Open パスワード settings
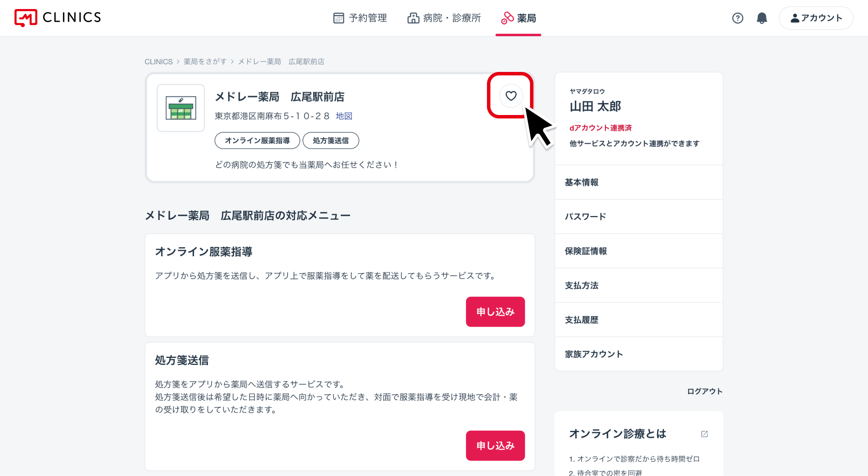 [639, 217]
